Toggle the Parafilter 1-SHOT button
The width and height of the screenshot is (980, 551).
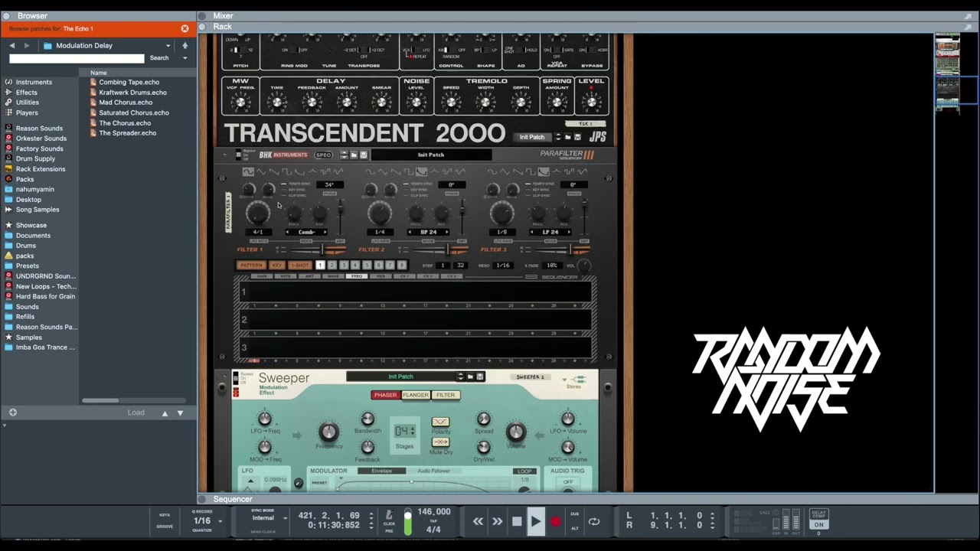tap(299, 265)
